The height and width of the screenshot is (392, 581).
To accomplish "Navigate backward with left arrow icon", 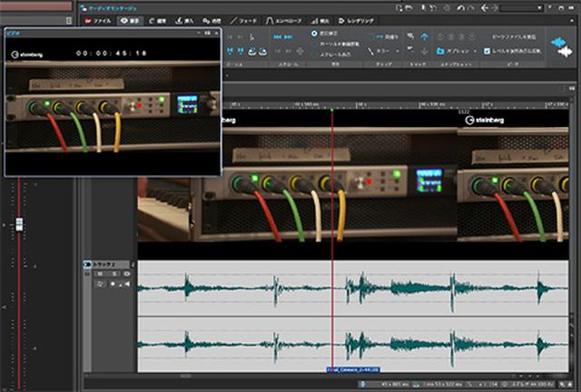I will coord(485,8).
